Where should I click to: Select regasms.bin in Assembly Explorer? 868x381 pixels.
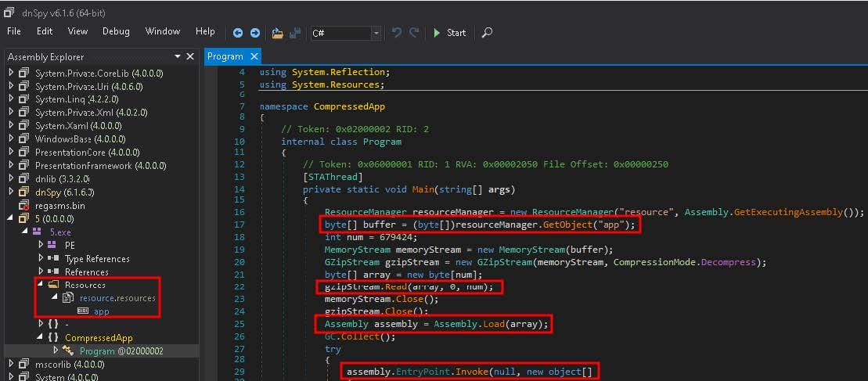pos(59,206)
